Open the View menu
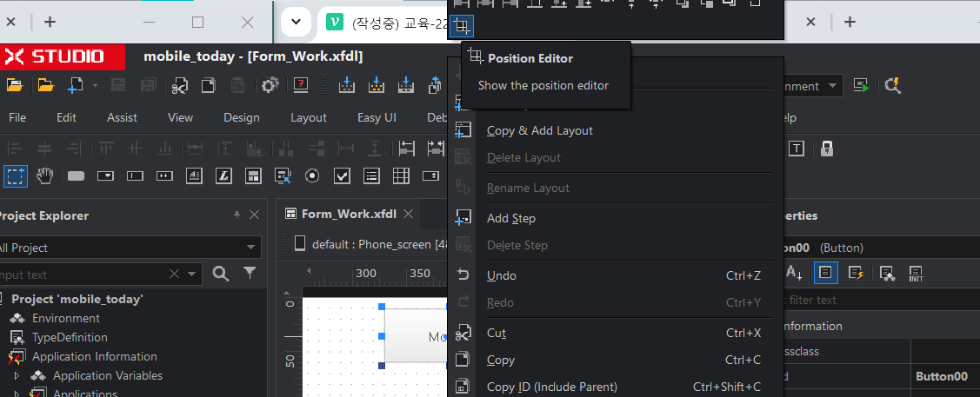This screenshot has width=980, height=397. click(x=181, y=117)
